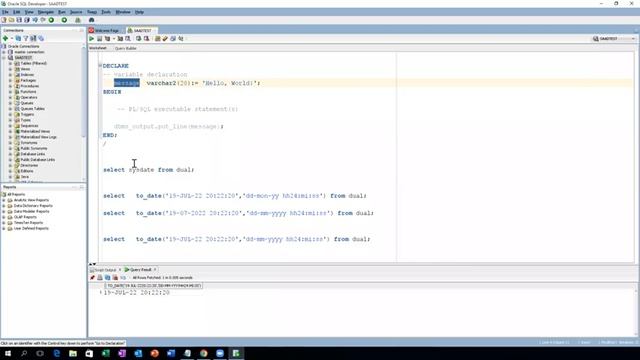Image resolution: width=640 pixels, height=360 pixels.
Task: Click the refresh icon in Connections panel
Action: coord(18,38)
